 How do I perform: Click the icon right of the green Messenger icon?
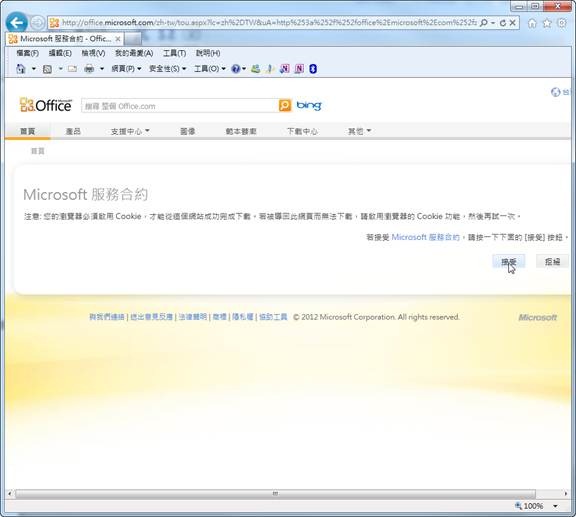[x=270, y=69]
